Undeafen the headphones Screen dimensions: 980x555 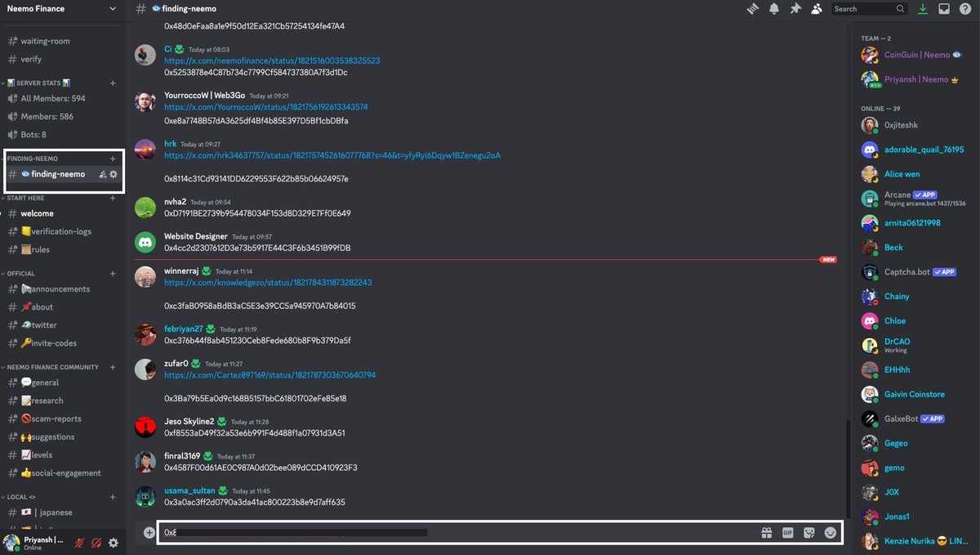[97, 543]
